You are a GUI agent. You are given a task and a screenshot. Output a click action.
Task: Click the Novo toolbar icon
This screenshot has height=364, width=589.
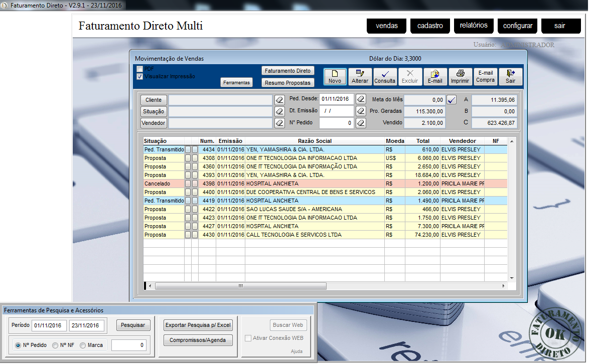335,74
